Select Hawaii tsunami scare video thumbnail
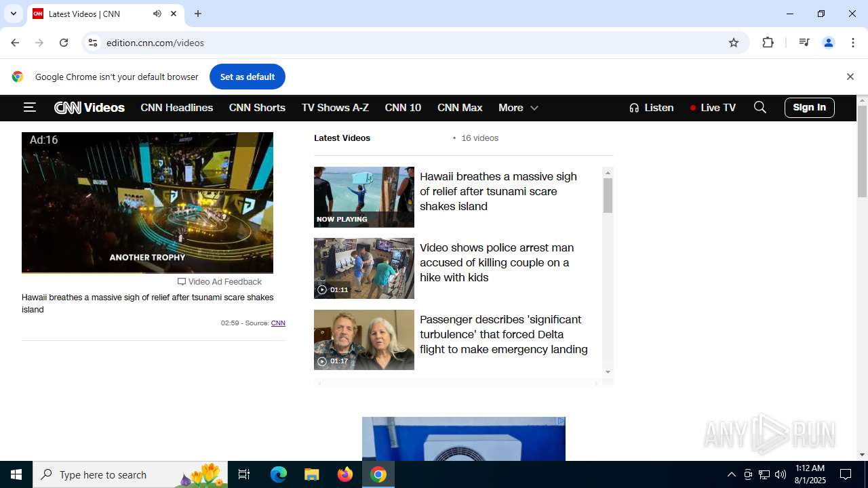 click(364, 197)
